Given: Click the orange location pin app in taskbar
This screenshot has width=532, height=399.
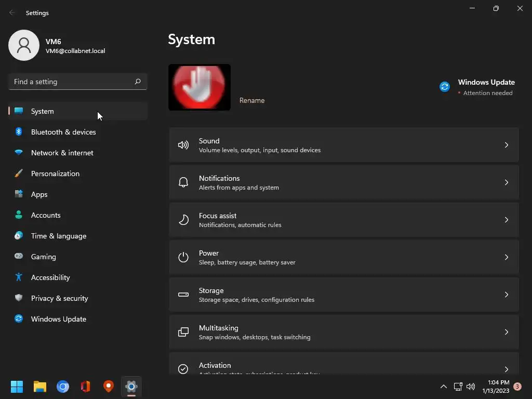Looking at the screenshot, I should (x=109, y=387).
